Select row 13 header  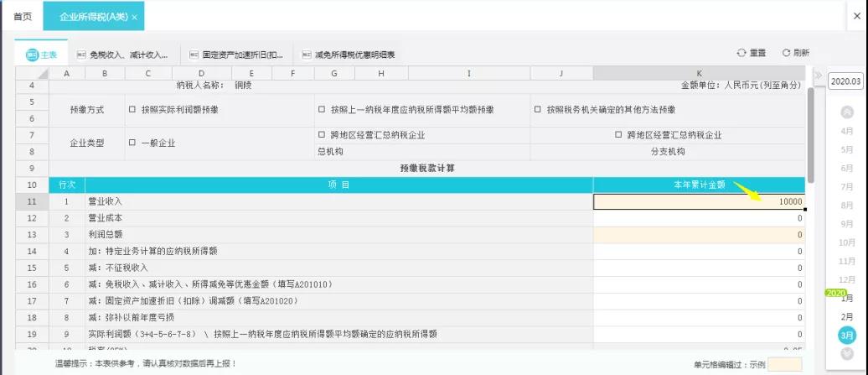tap(32, 235)
